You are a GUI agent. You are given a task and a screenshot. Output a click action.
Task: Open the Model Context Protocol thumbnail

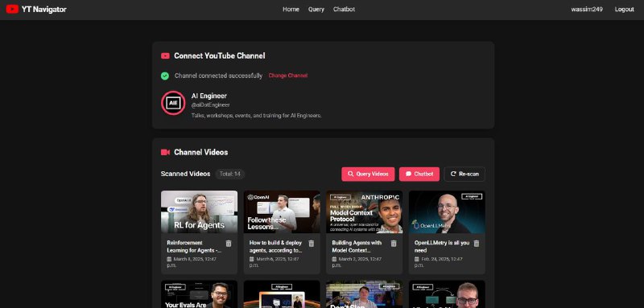[365, 211]
